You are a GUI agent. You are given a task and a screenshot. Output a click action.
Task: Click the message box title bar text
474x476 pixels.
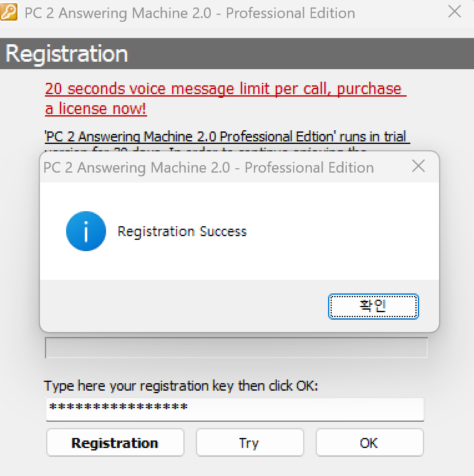(x=208, y=168)
